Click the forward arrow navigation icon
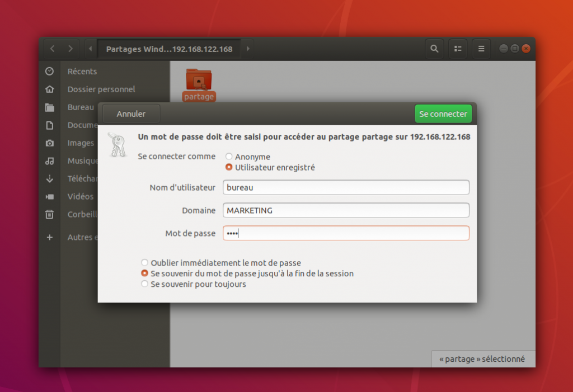 (x=71, y=49)
